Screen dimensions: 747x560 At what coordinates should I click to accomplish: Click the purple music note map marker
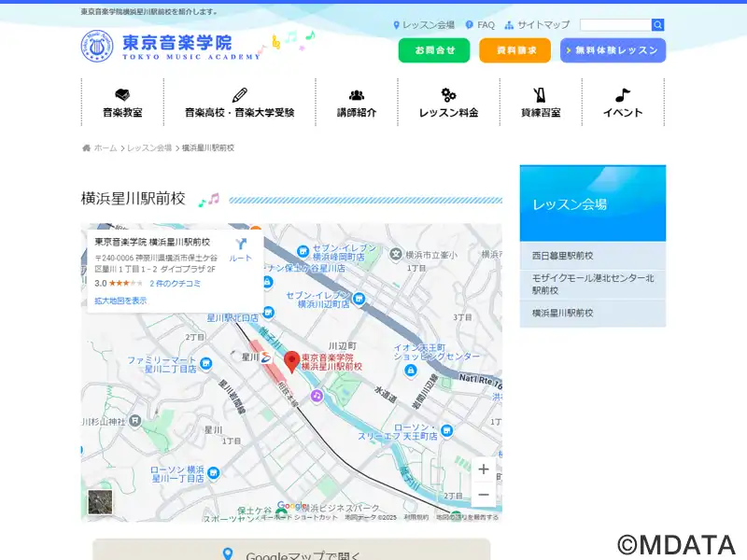point(317,395)
